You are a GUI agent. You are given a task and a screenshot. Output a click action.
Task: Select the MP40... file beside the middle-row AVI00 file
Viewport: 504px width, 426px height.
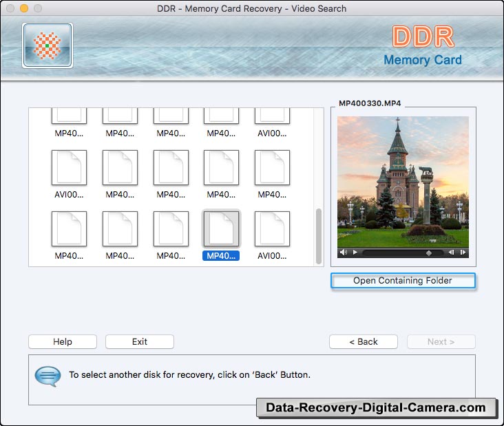pos(120,167)
